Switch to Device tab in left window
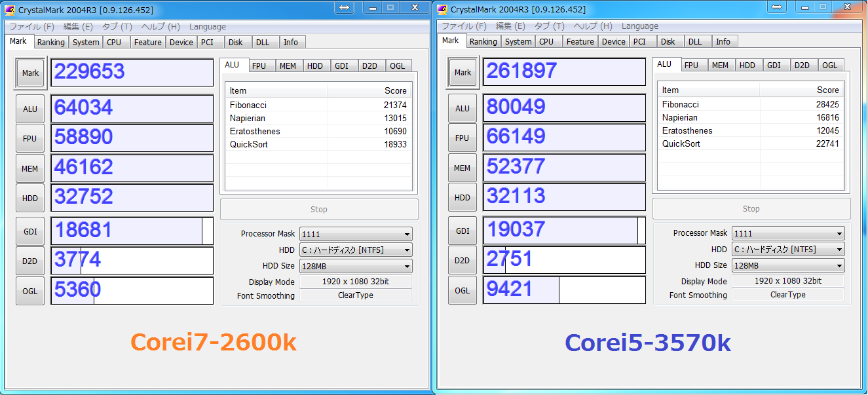The height and width of the screenshot is (395, 868). tap(181, 43)
